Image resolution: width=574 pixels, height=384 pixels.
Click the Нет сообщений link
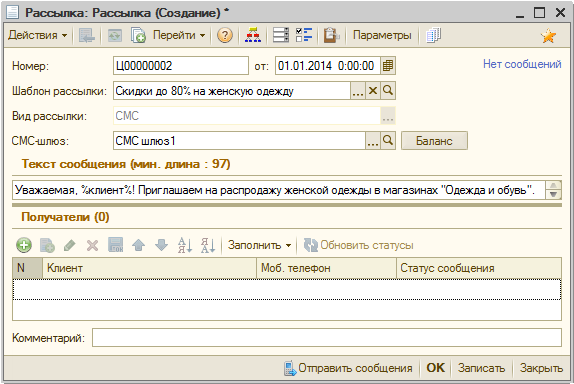click(x=522, y=64)
